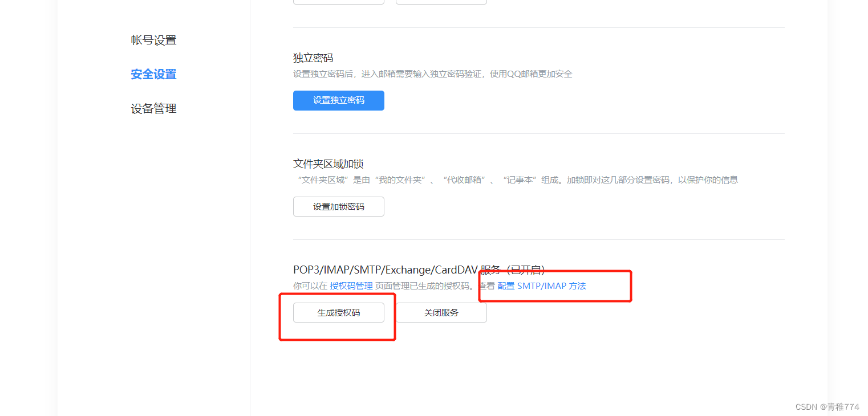The image size is (868, 416).
Task: Open the 设备管理 settings section
Action: coord(153,108)
